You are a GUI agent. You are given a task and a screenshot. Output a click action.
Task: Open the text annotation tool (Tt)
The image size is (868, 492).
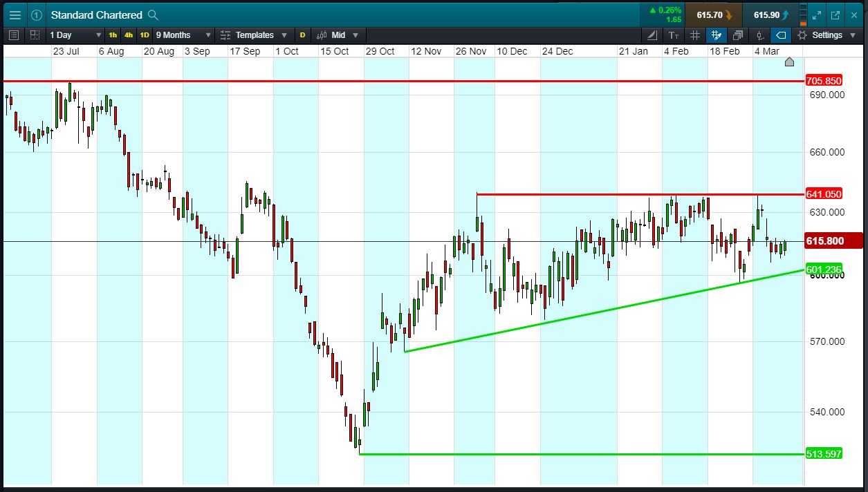pyautogui.click(x=674, y=35)
